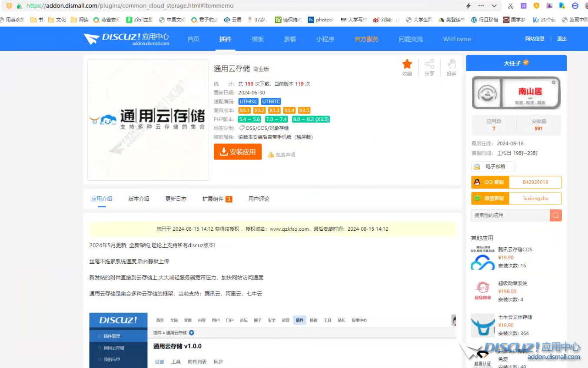Viewport: 588px width, 368px height.
Task: Click the QQ number 842939018
Action: [x=535, y=182]
